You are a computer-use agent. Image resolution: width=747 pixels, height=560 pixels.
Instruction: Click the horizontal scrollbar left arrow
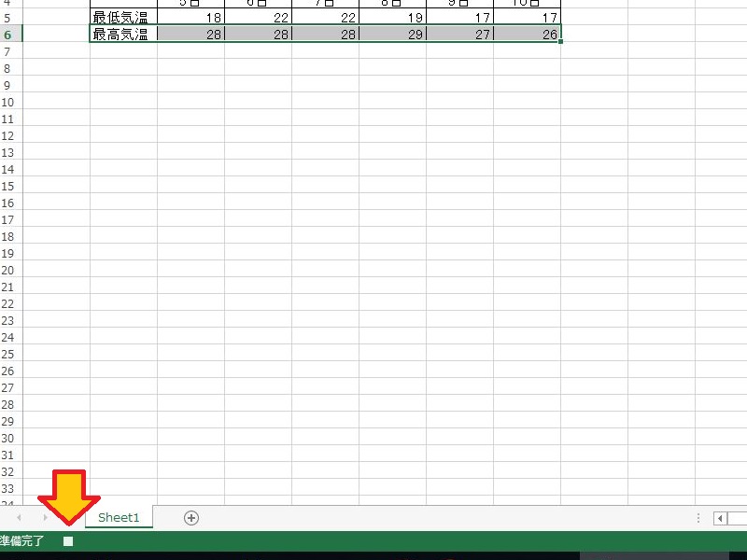pyautogui.click(x=719, y=518)
